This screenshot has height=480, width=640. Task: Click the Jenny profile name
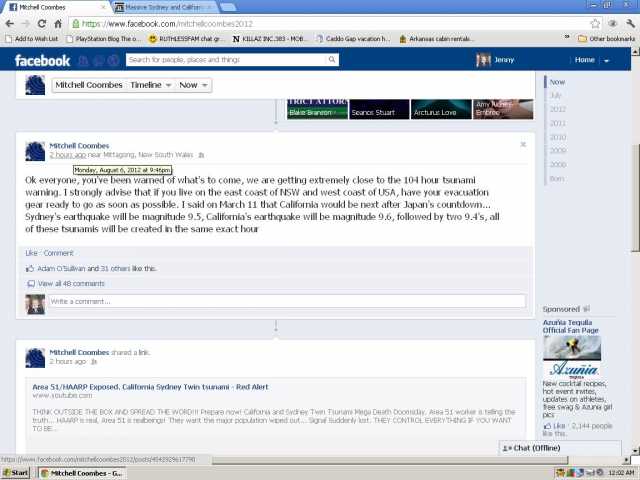tap(504, 60)
